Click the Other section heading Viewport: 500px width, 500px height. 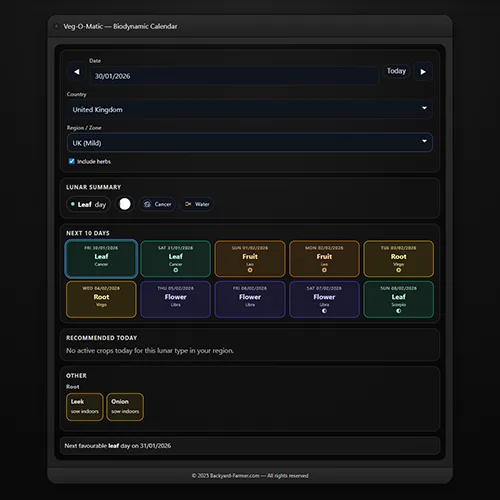pyautogui.click(x=76, y=376)
